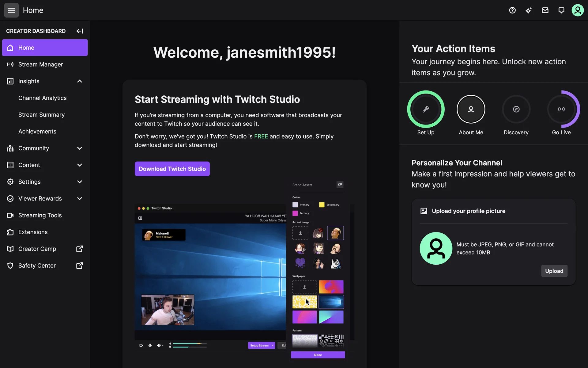
Task: Collapse the Creator Dashboard sidebar
Action: coord(80,31)
